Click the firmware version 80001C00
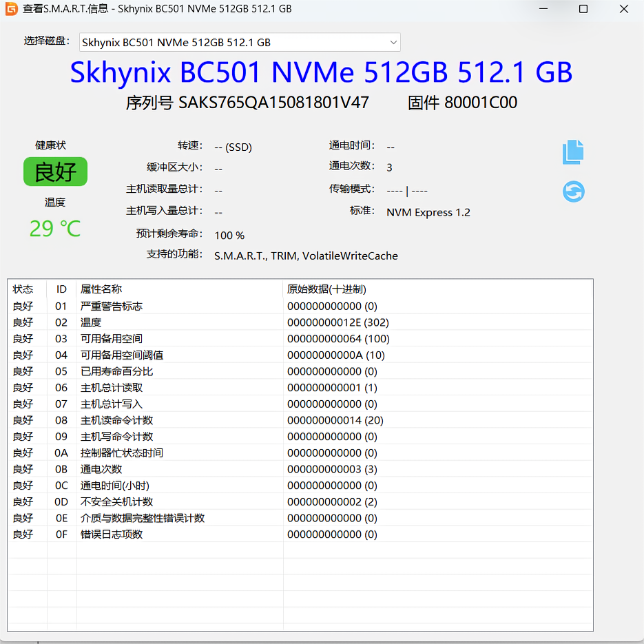 (481, 103)
